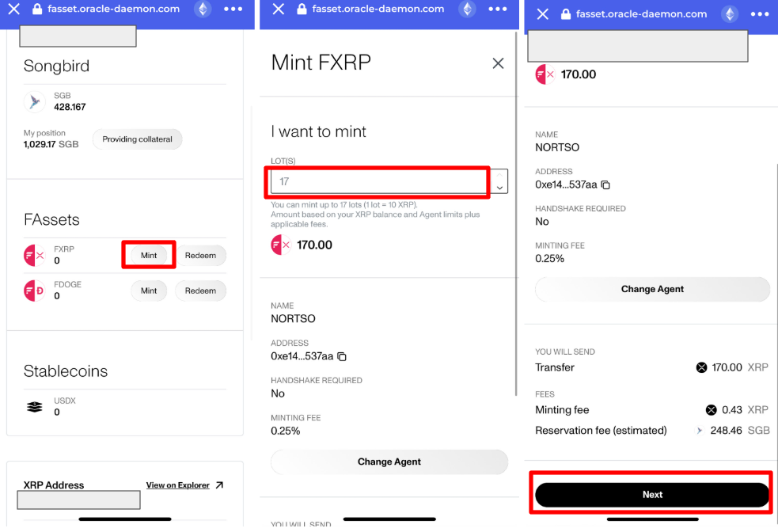Click the FDOGE asset icon
Screen dimensions: 778x532
click(x=35, y=291)
